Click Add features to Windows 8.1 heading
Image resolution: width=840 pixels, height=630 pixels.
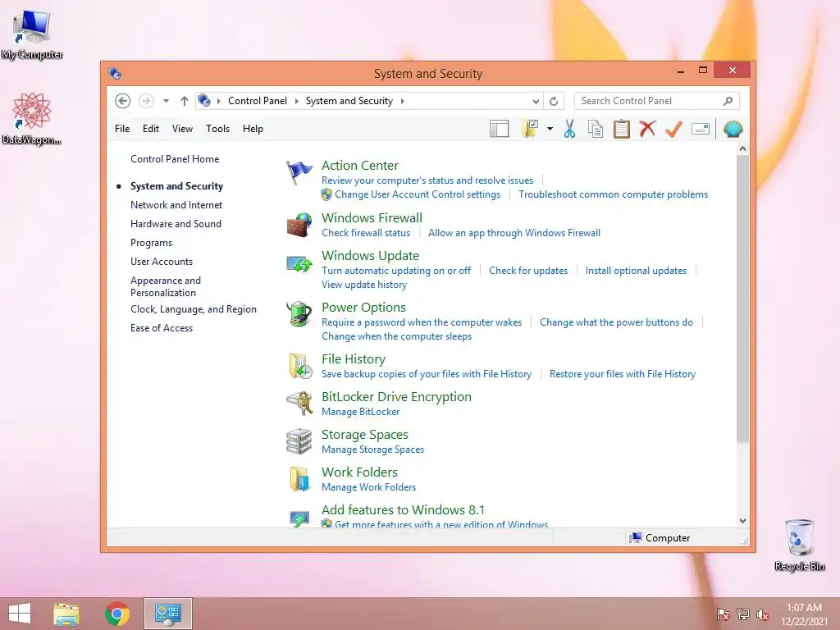pos(403,510)
